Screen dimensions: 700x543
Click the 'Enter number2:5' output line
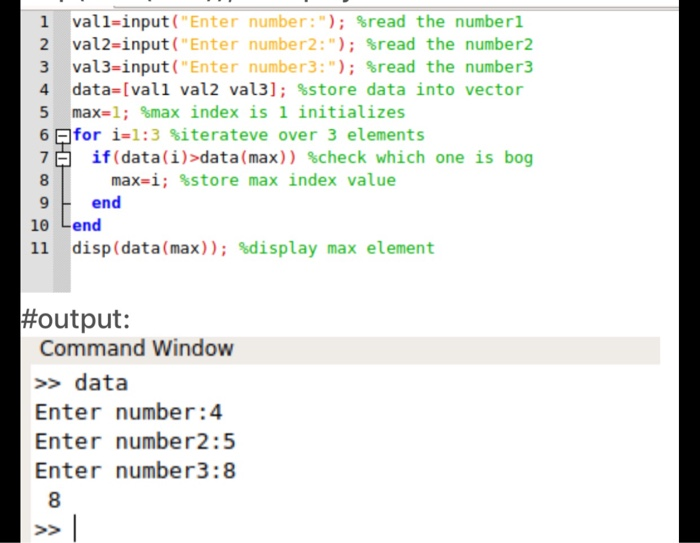135,442
